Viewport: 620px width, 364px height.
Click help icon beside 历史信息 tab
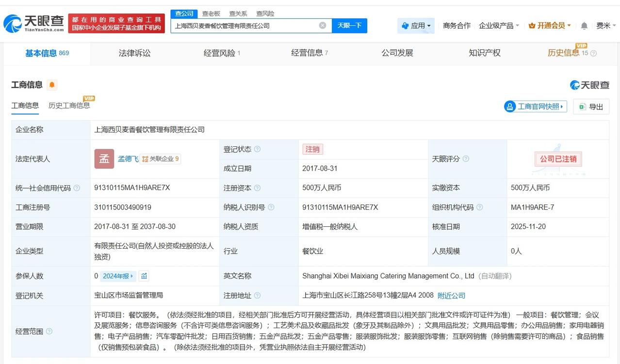[x=593, y=53]
